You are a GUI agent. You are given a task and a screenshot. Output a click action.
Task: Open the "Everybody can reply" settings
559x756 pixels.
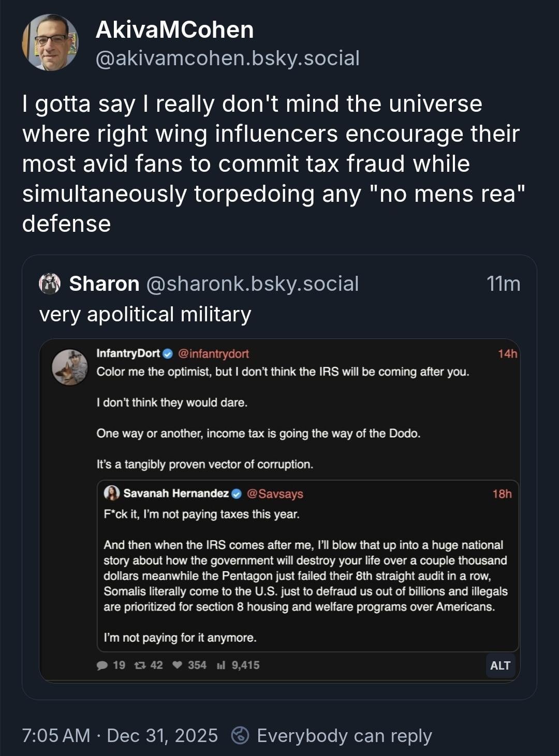pos(331,735)
